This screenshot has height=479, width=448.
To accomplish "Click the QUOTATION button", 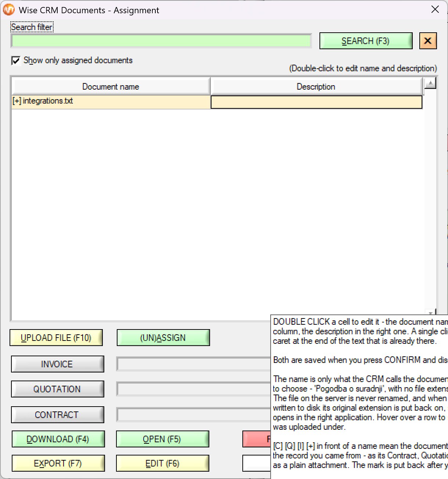I will click(x=57, y=389).
